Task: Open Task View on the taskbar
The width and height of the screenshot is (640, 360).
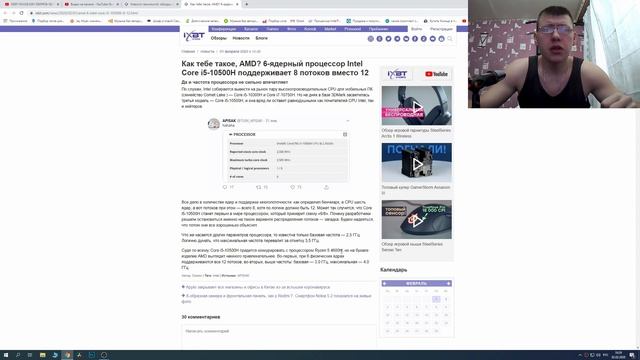Action: (30, 355)
